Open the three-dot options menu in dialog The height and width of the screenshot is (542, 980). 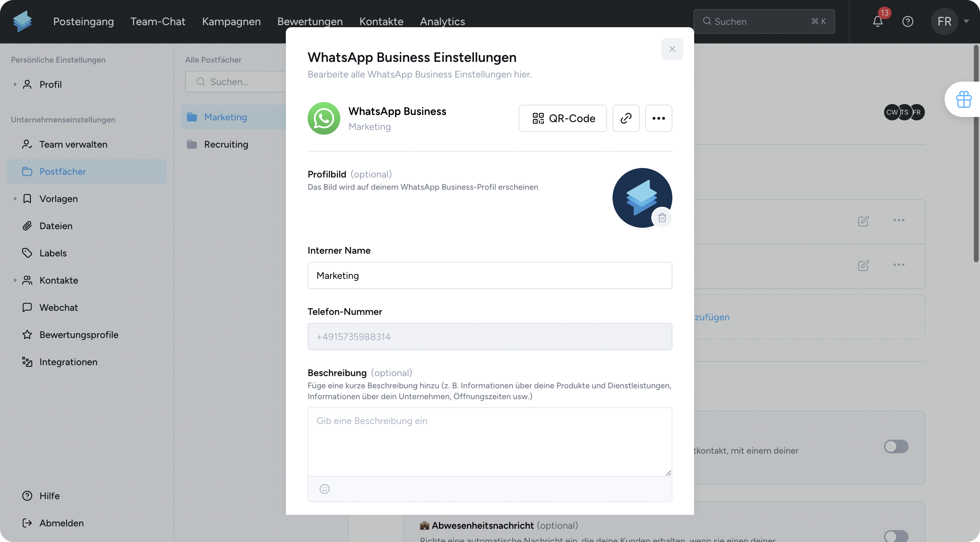(x=658, y=118)
